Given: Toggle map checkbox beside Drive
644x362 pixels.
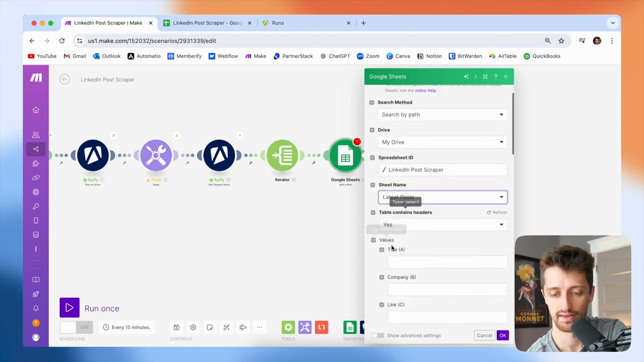Looking at the screenshot, I should coord(372,130).
